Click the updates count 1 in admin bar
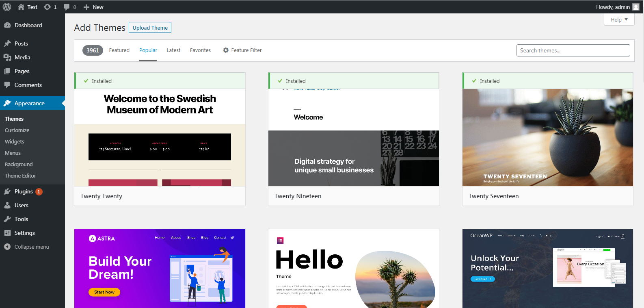This screenshot has height=308, width=644. point(55,7)
